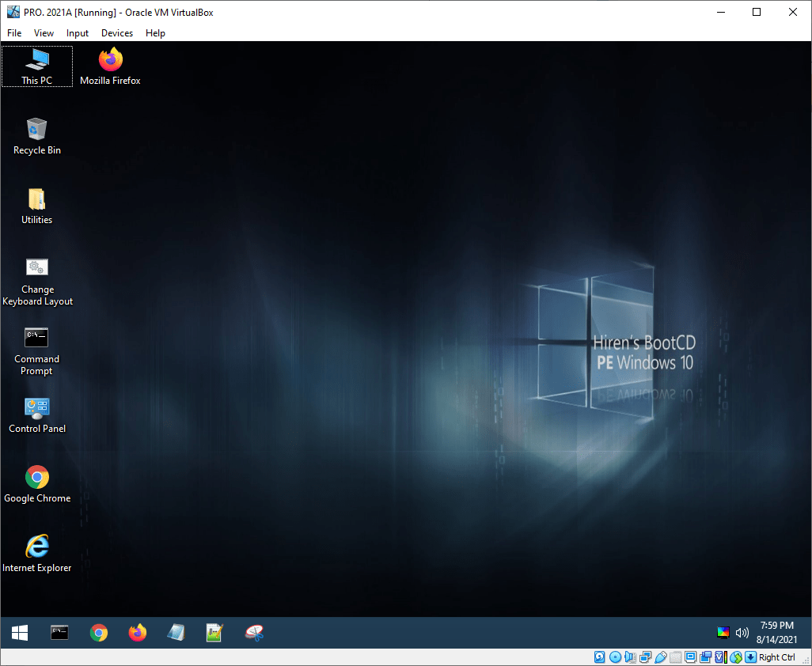Maximize the VirtualBox window
This screenshot has width=812, height=666.
(756, 12)
